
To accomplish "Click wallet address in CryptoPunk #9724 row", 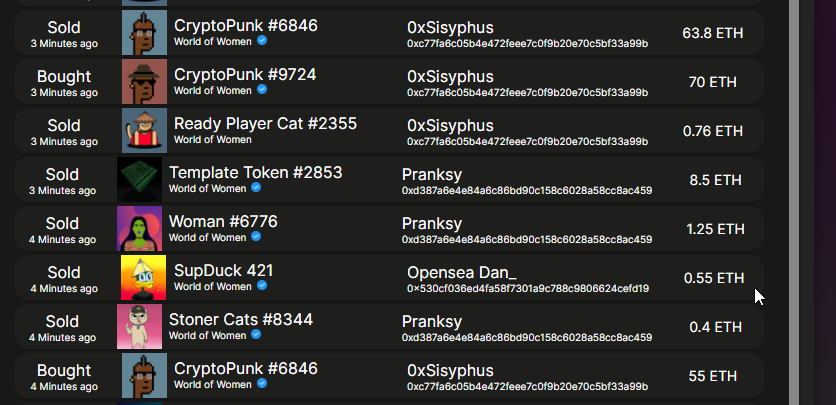I will [528, 93].
